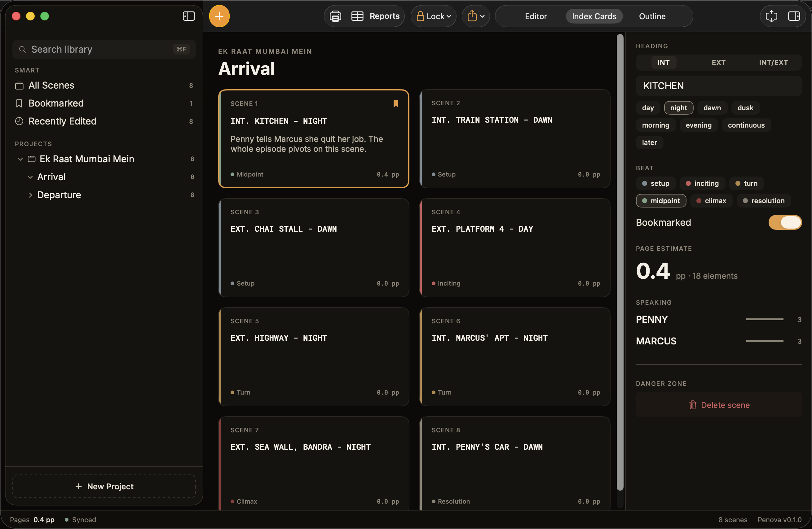Select the continuous time chip

pyautogui.click(x=746, y=125)
